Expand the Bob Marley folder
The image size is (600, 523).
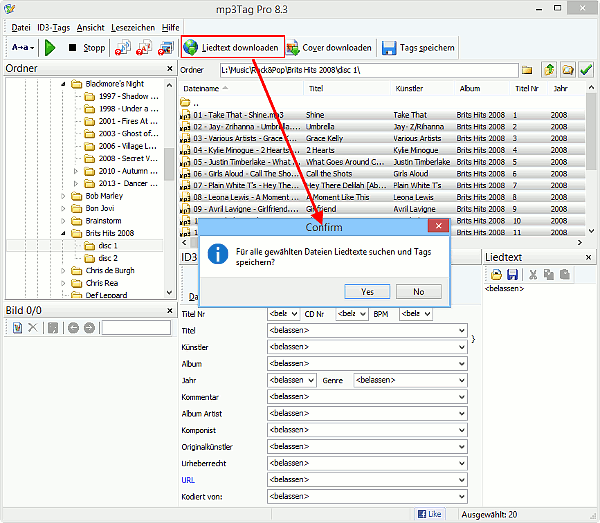click(63, 196)
